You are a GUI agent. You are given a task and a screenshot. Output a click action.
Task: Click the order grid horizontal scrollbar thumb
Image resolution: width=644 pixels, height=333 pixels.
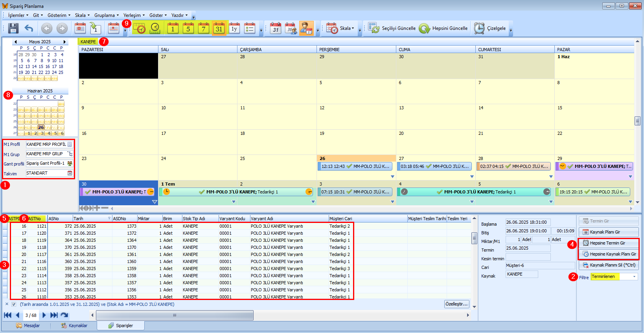[175, 315]
